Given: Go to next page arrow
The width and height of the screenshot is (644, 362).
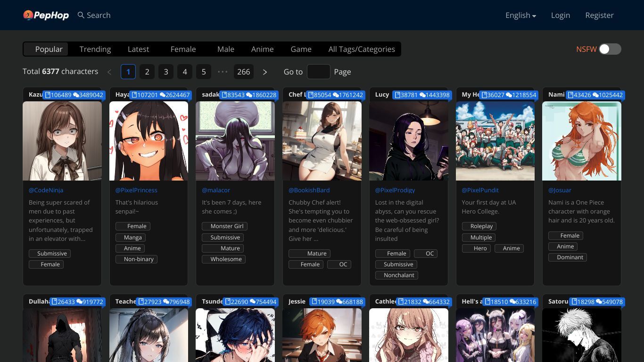Looking at the screenshot, I should 265,72.
